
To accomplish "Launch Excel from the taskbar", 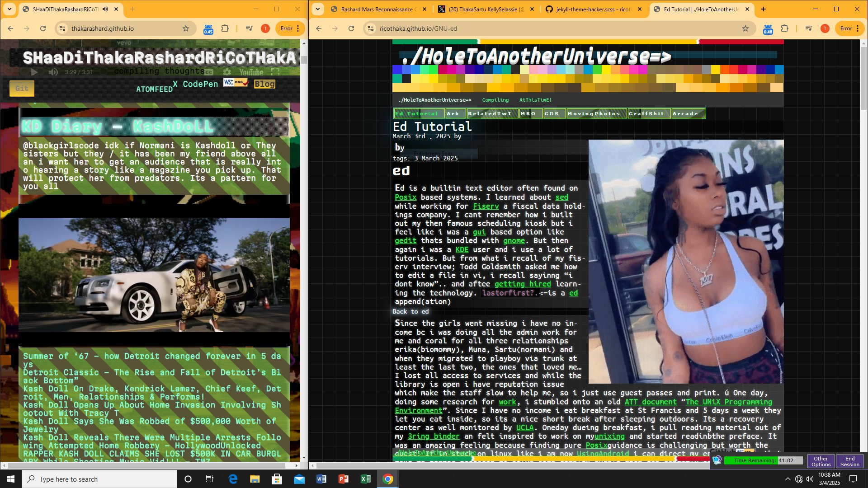I will point(366,479).
